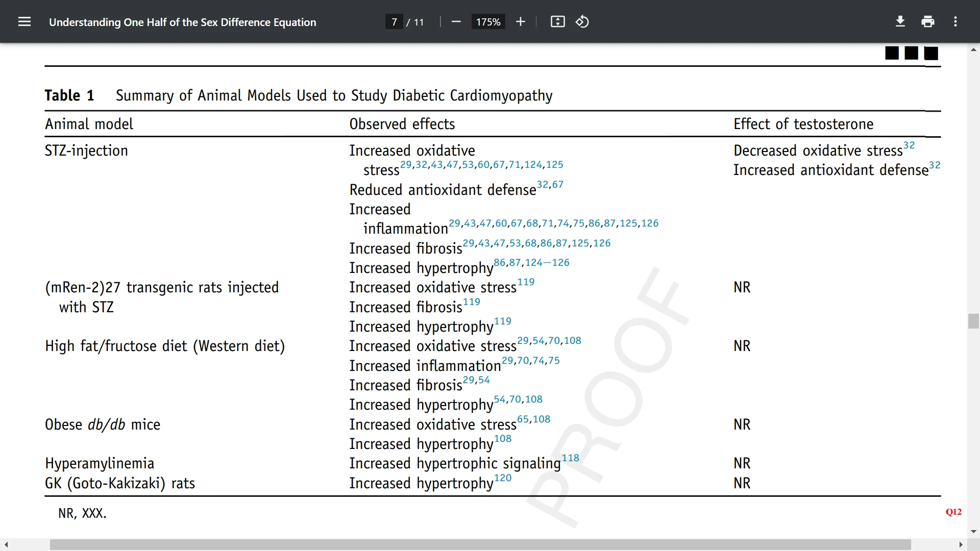
Task: Click the scroll up arrow
Action: 973,49
